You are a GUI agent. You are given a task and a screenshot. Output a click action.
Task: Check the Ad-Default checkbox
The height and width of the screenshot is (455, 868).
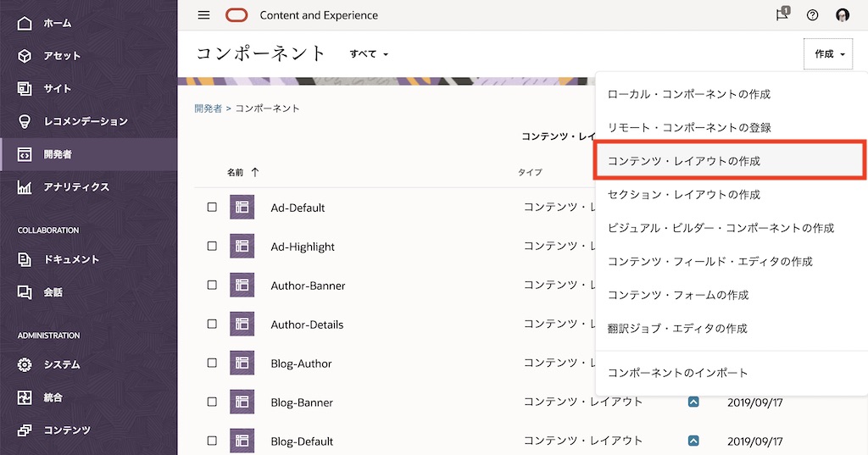click(212, 208)
